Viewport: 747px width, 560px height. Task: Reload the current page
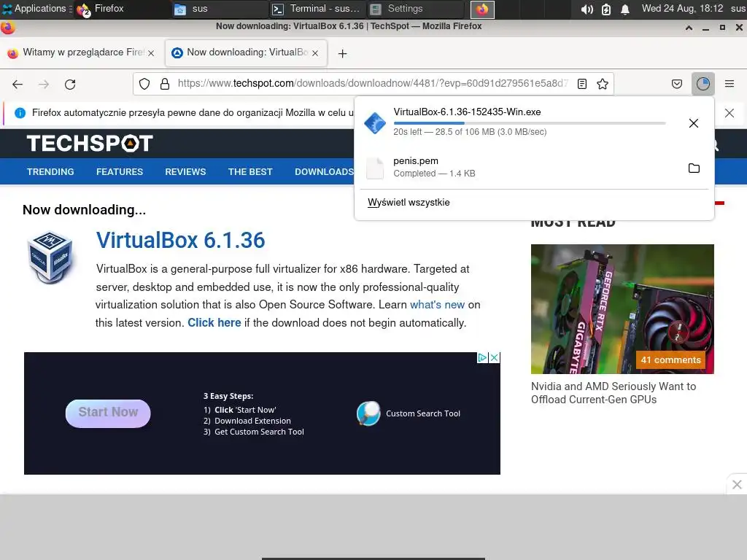[70, 85]
